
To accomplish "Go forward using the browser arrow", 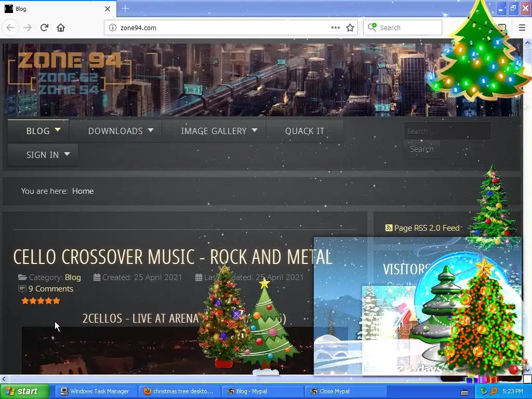I will pos(28,28).
